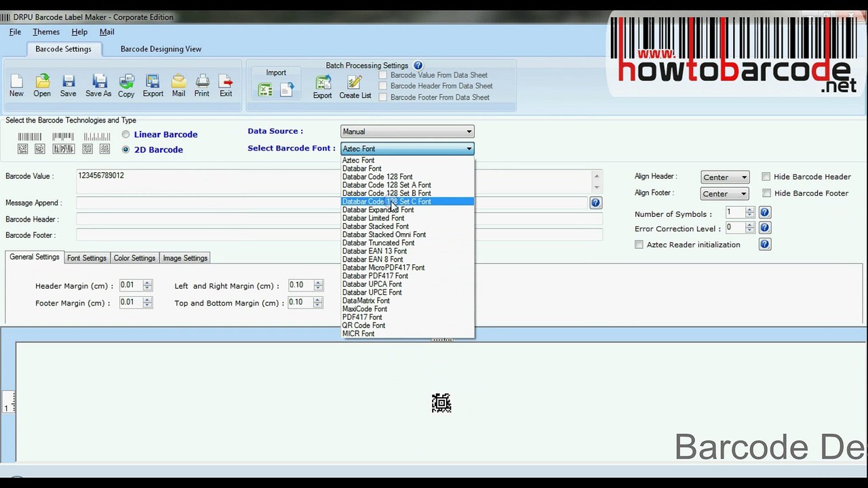
Task: Click help icon next to Number of Symbols
Action: tap(764, 213)
